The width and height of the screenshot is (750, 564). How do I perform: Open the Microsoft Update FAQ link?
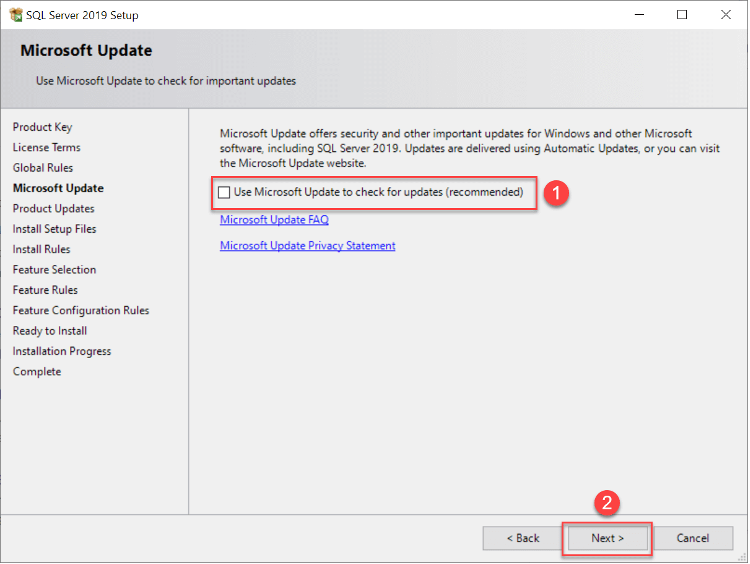[x=274, y=220]
